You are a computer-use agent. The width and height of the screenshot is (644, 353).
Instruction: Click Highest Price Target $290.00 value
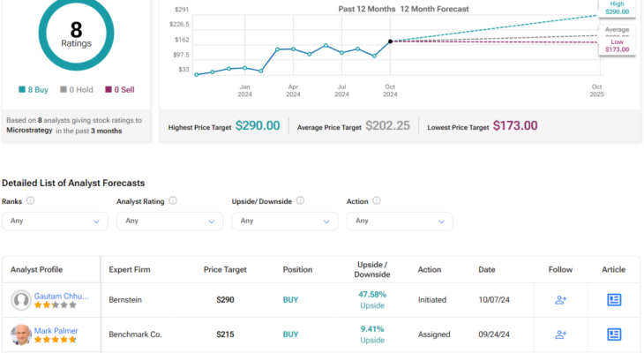(258, 125)
